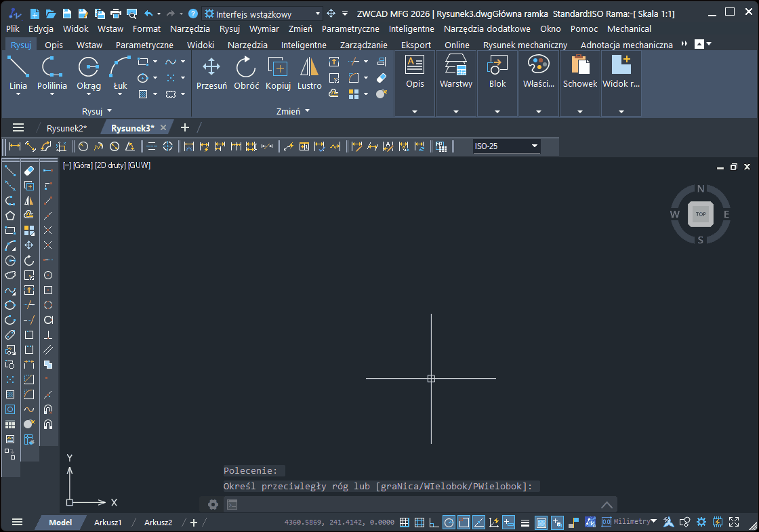Click the Warstwy button on the ribbon
This screenshot has height=532, width=759.
click(x=455, y=75)
